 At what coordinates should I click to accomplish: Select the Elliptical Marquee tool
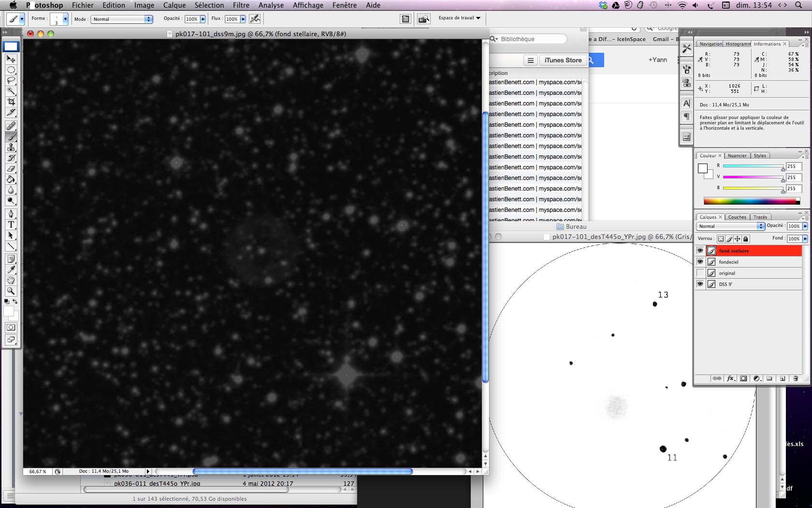[11, 70]
